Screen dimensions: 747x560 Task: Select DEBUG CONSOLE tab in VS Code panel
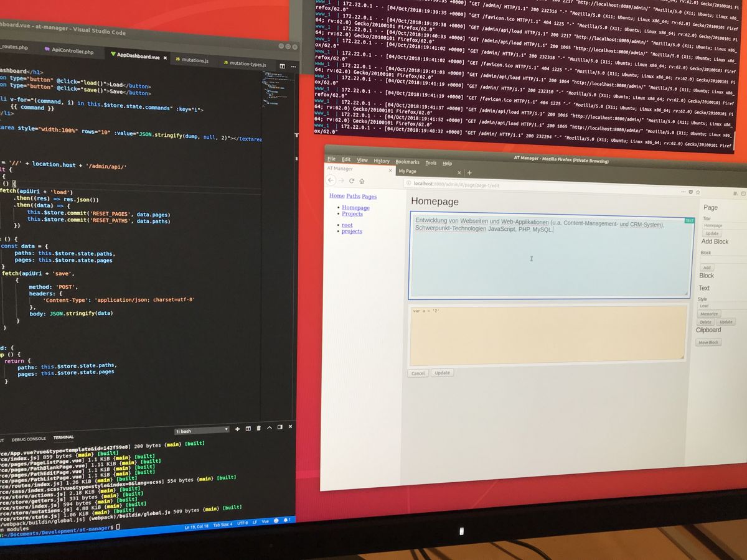pos(29,439)
